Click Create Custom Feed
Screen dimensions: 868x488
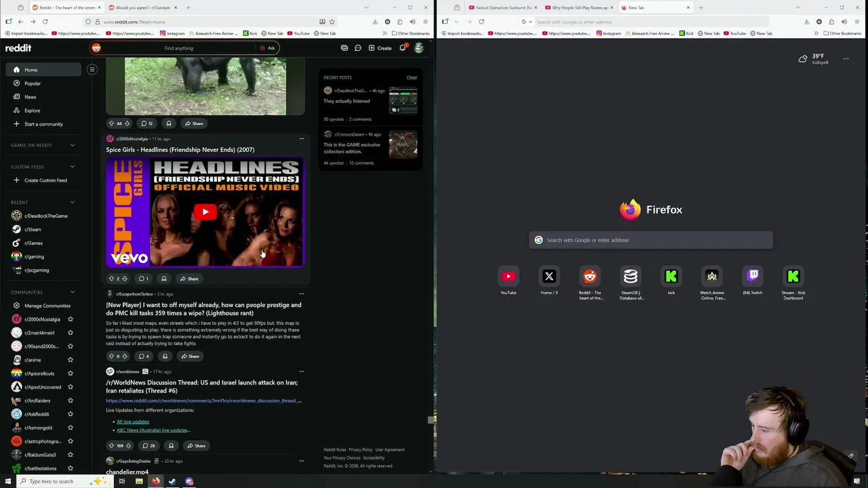pos(43,180)
